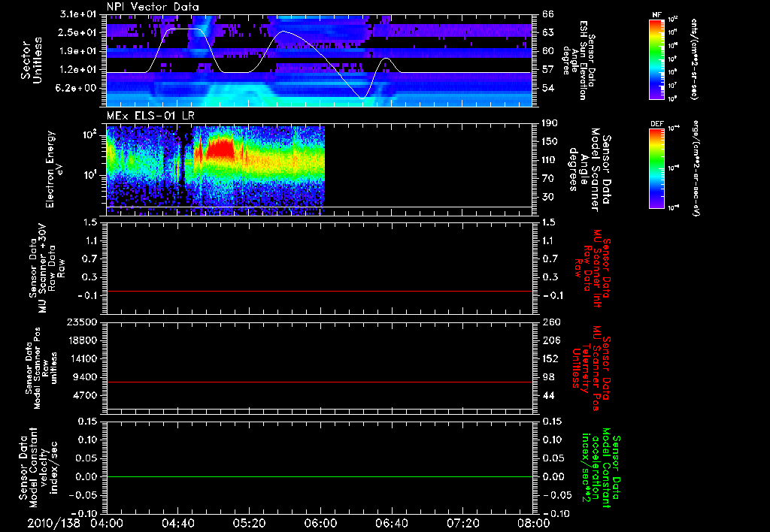Click the green line in velocity panel

pos(320,476)
